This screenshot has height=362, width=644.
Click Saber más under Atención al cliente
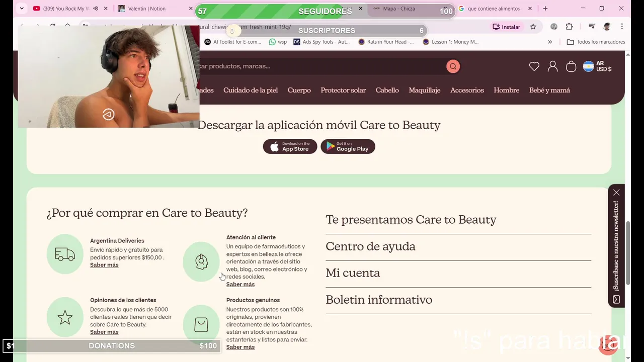pyautogui.click(x=240, y=285)
